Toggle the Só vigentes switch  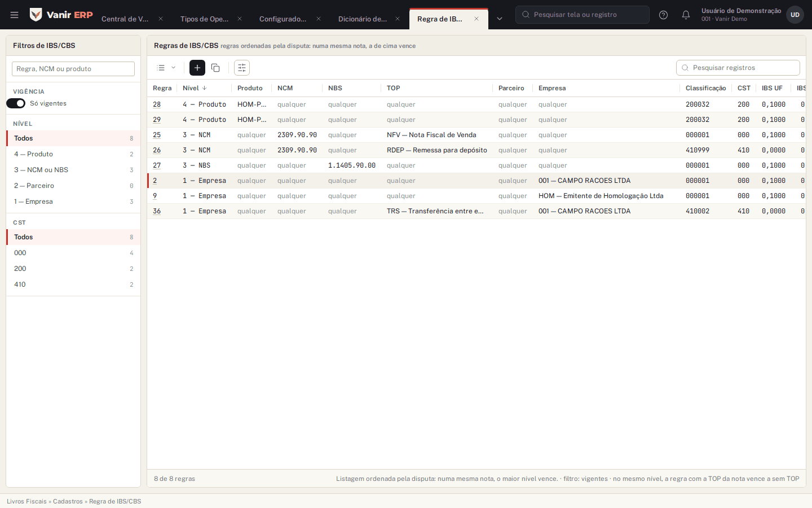(x=16, y=103)
